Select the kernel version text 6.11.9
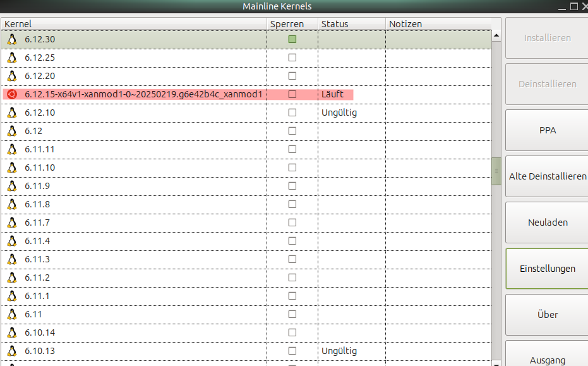Screen dimensions: 588x366 tap(37, 186)
